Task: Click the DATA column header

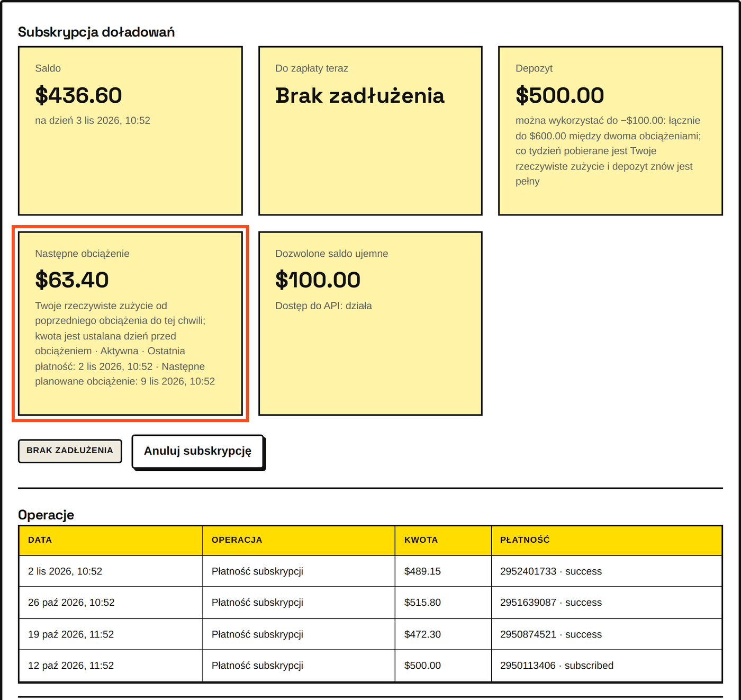Action: 111,540
